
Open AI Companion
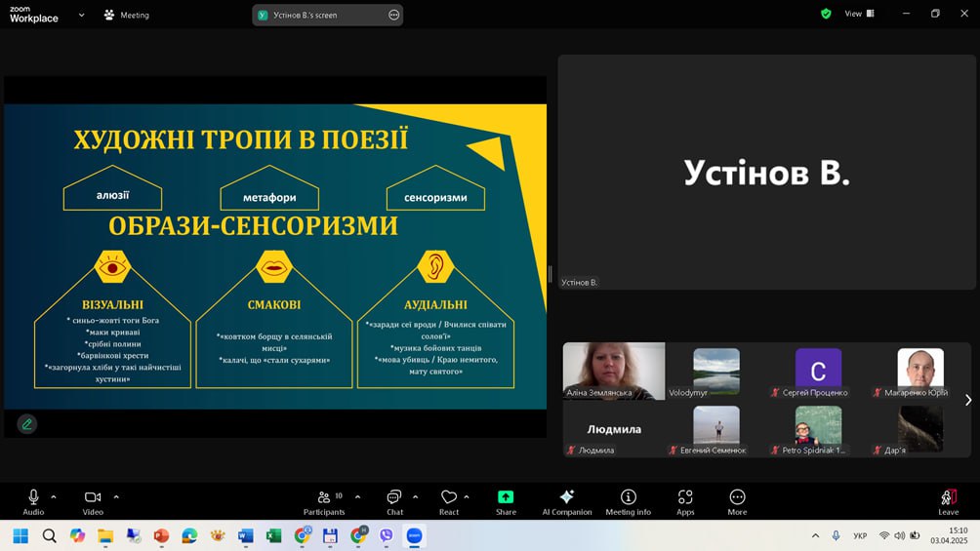(x=567, y=497)
